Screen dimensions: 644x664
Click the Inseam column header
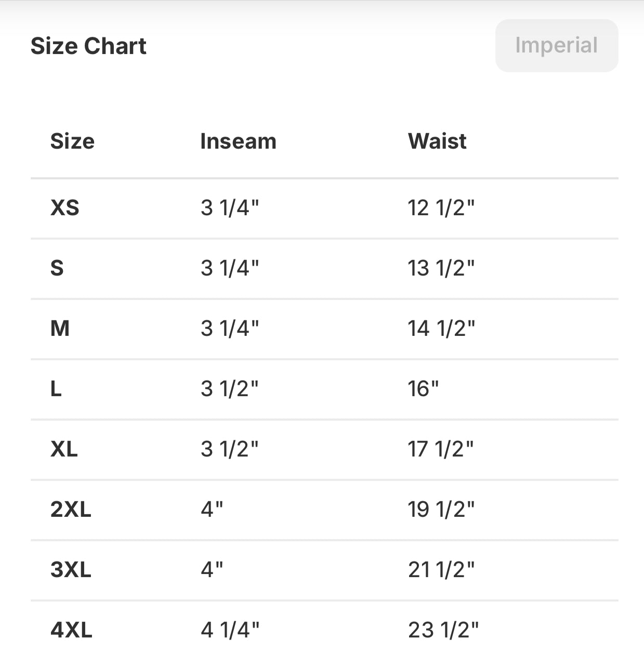click(238, 141)
